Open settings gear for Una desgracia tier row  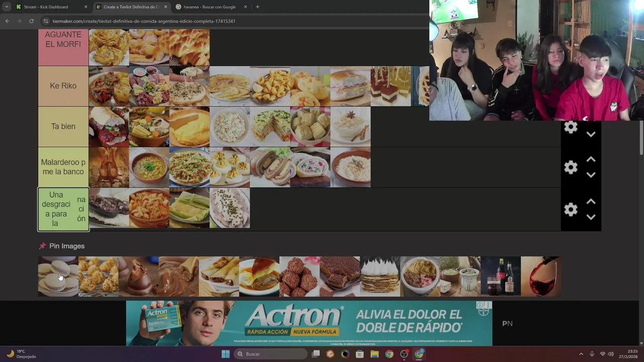pos(571,210)
